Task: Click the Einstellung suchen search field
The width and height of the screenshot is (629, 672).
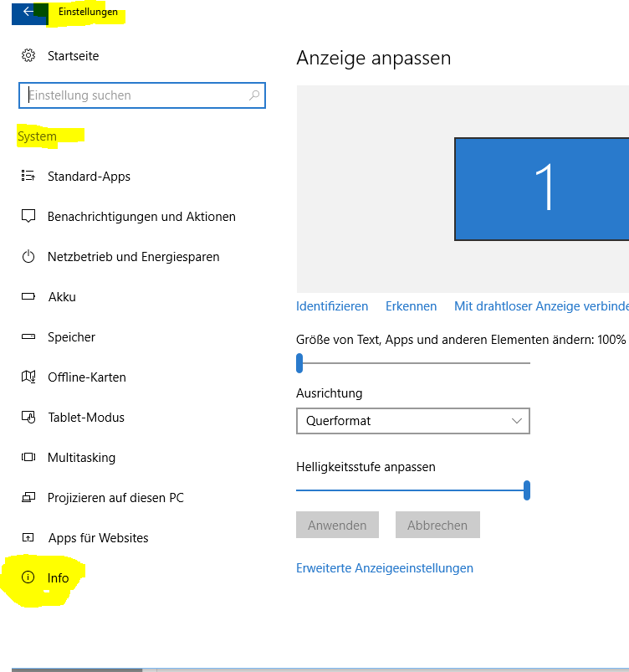Action: coord(142,95)
